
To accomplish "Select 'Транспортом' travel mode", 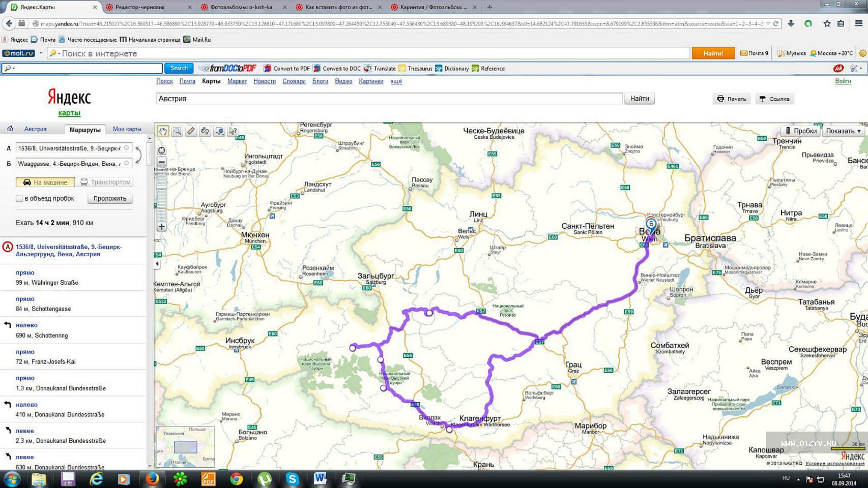I will (105, 182).
